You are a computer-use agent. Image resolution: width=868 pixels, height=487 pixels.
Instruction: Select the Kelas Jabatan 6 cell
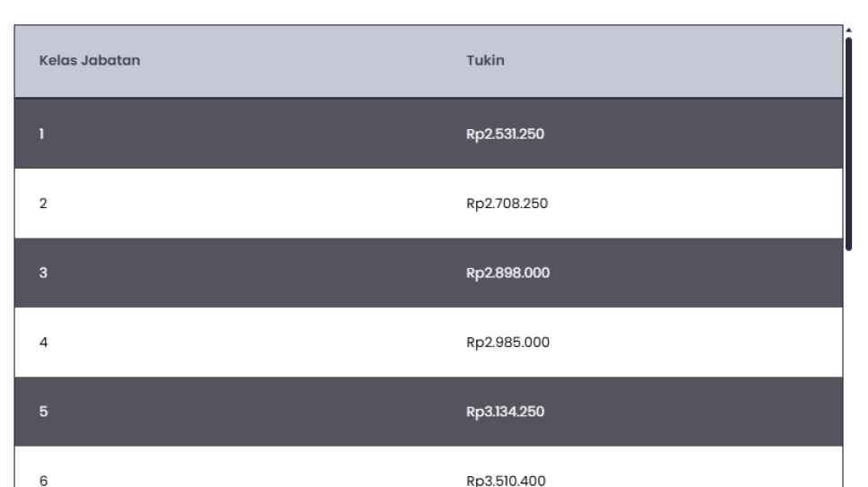pyautogui.click(x=43, y=480)
